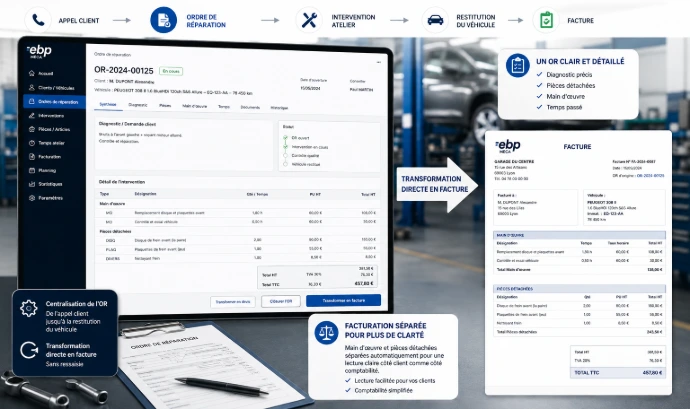Viewport: 690px width, 409px height.
Task: Select the Plaquettes de frein avant row in the app table
Action: click(238, 249)
